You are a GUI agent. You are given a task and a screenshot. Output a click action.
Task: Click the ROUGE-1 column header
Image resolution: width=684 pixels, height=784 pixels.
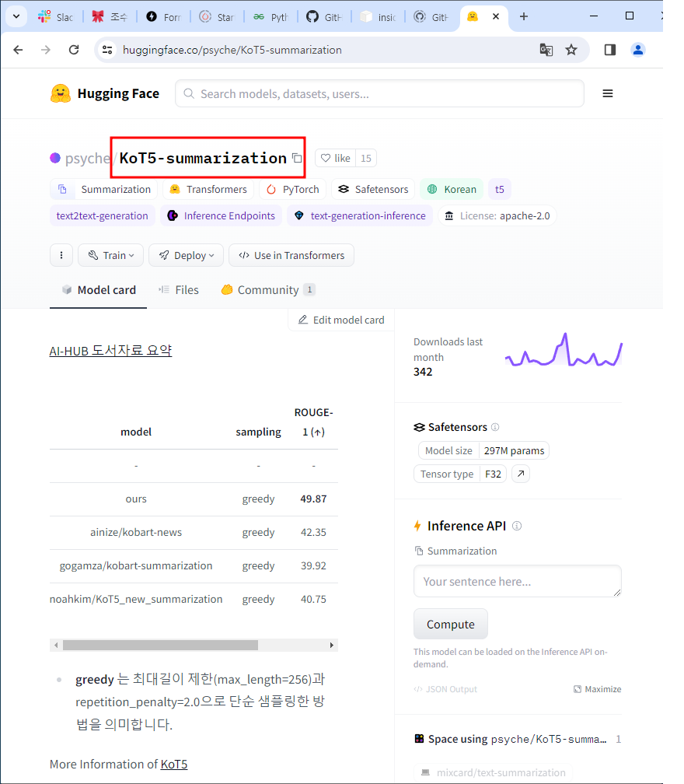point(313,422)
